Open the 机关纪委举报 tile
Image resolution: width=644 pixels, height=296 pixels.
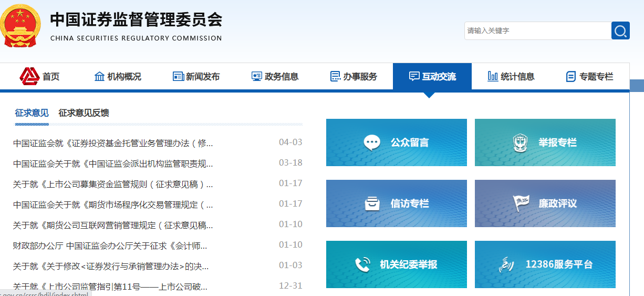click(397, 264)
